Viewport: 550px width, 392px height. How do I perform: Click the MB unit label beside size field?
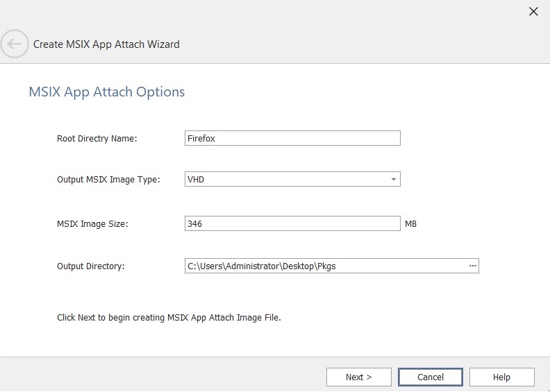coord(410,224)
